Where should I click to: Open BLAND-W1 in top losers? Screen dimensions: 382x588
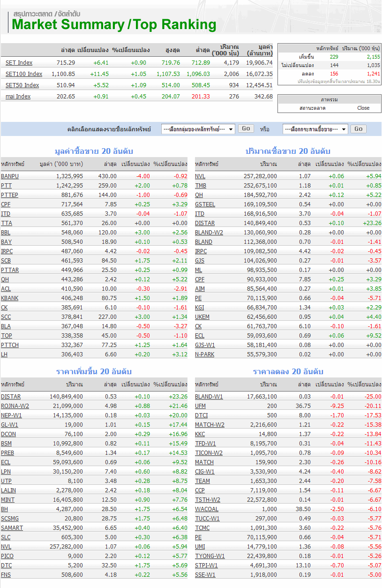[209, 397]
